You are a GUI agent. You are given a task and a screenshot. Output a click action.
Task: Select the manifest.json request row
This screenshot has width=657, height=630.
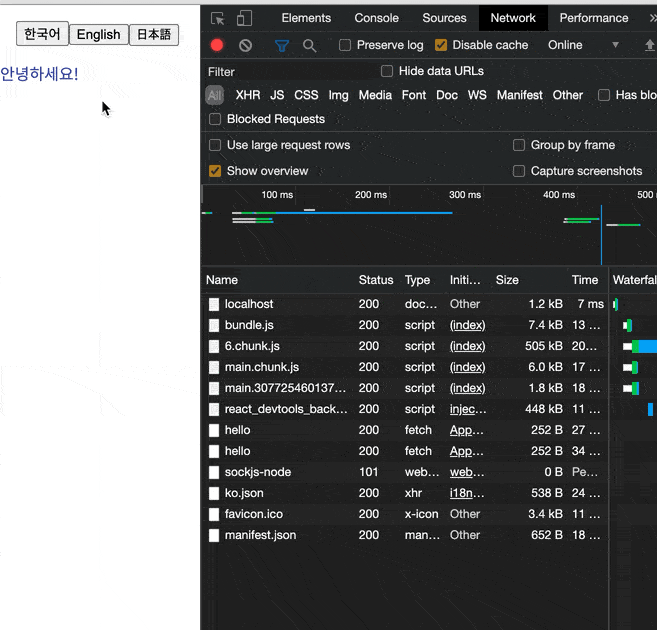[404, 535]
